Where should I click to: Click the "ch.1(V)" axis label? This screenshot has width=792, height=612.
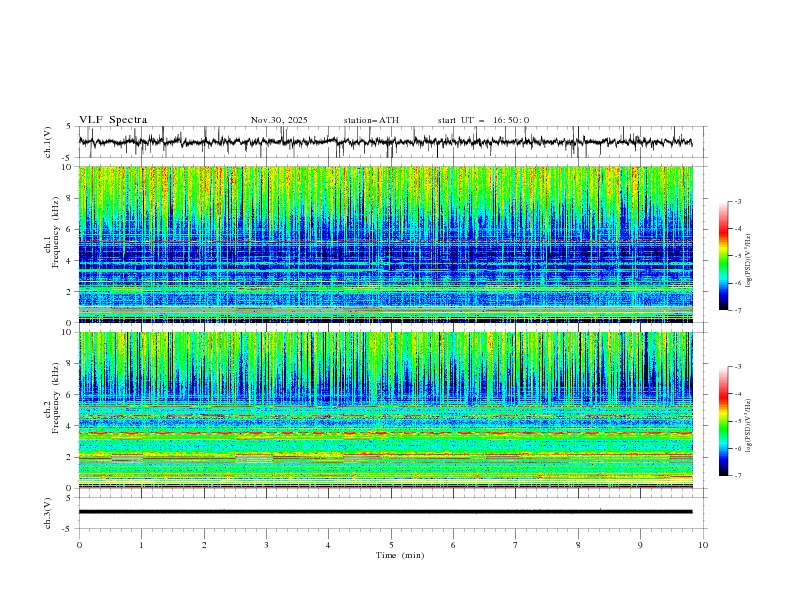coord(48,142)
